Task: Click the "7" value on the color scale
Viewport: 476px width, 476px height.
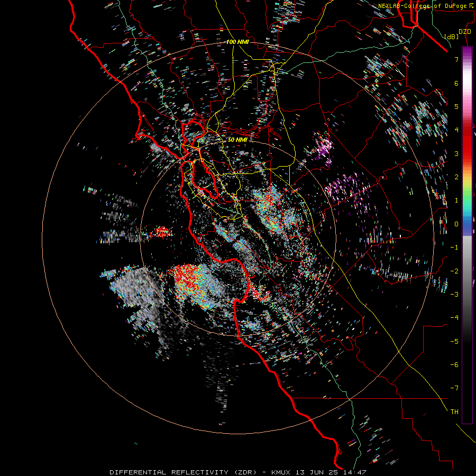Action: click(x=456, y=59)
